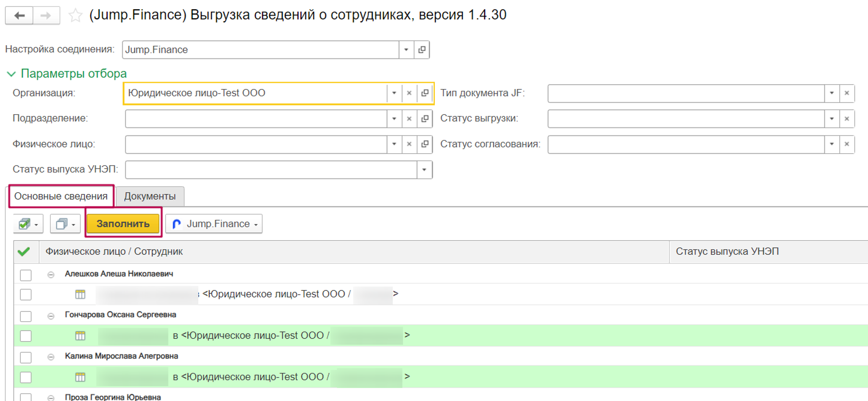Tick checkbox for Калина Мирослава Алегровна

tap(26, 357)
